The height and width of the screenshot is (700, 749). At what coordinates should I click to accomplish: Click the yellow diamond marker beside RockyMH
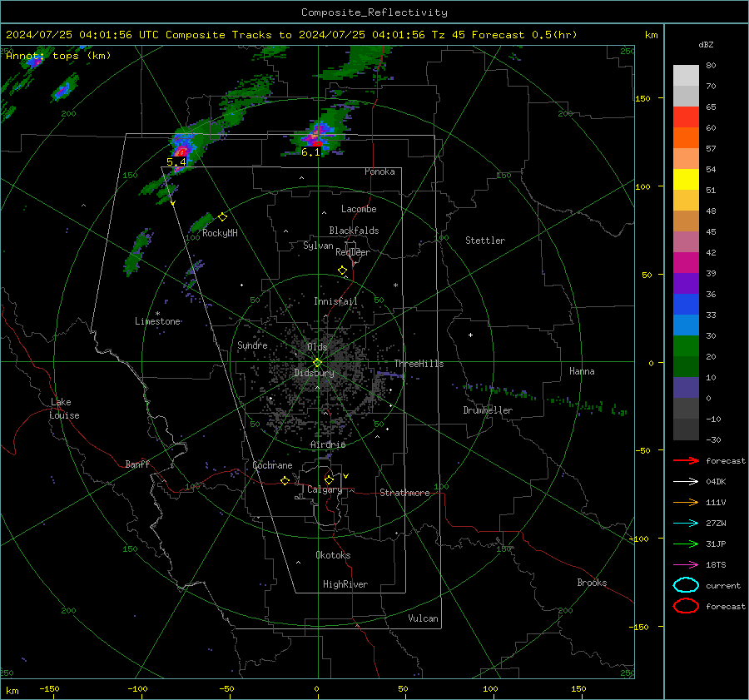(222, 217)
